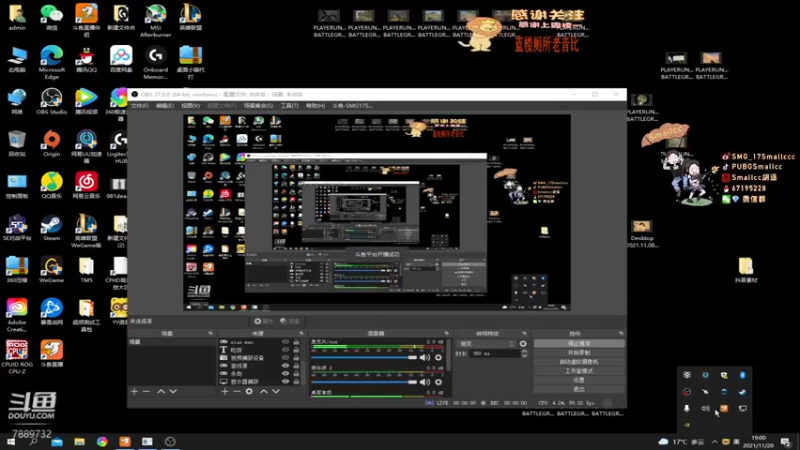Toggle visibility of xiao mao source
The image size is (800, 450).
pos(286,342)
